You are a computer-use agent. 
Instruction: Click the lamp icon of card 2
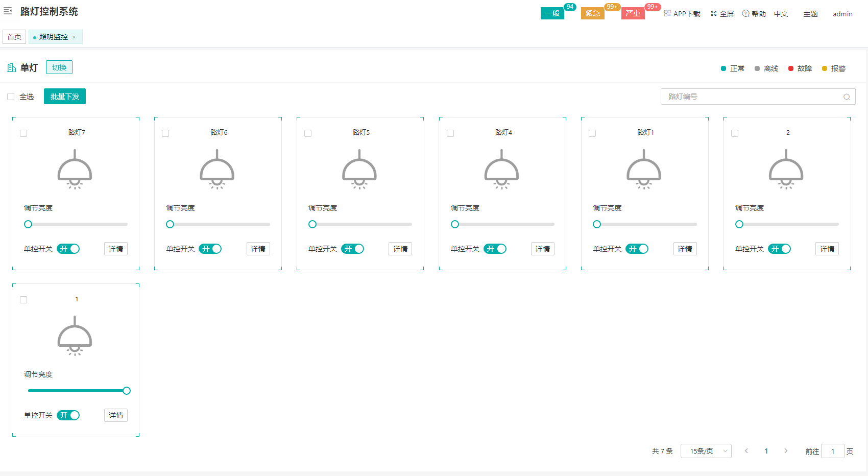(786, 169)
